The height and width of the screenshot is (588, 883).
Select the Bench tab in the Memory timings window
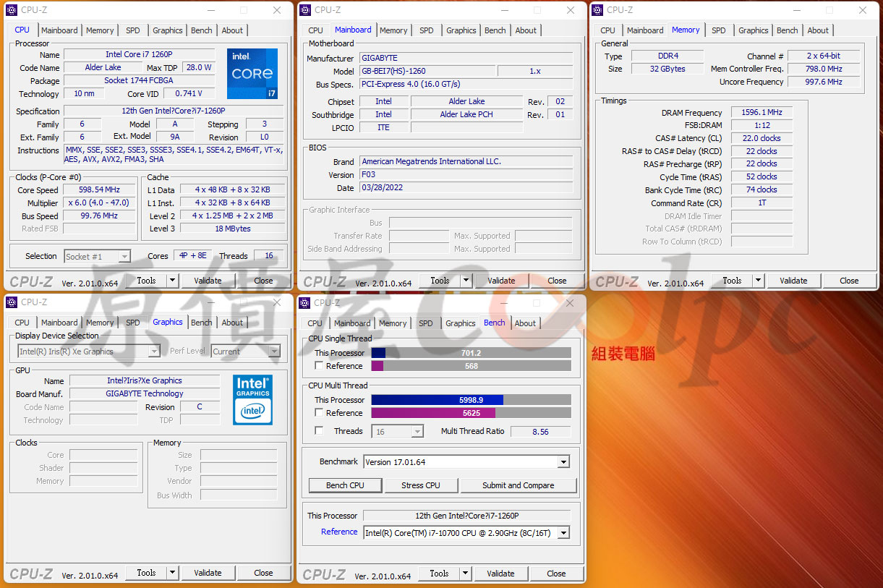(x=788, y=30)
